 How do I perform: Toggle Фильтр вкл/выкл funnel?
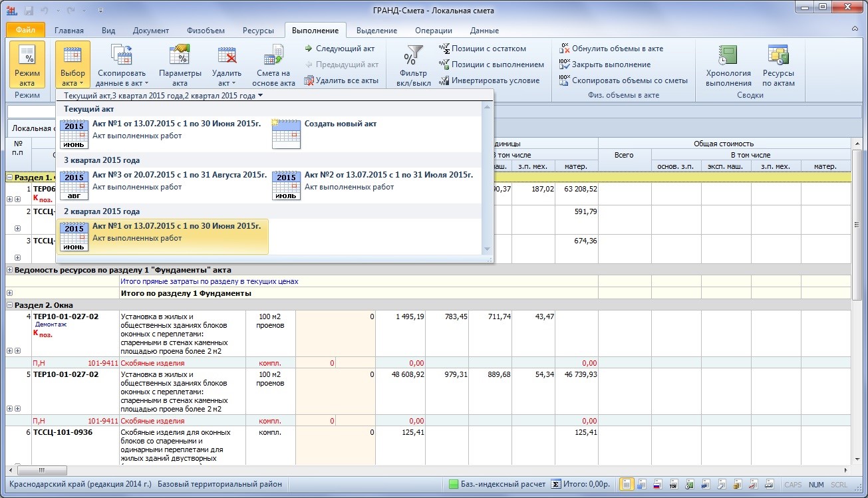coord(414,64)
